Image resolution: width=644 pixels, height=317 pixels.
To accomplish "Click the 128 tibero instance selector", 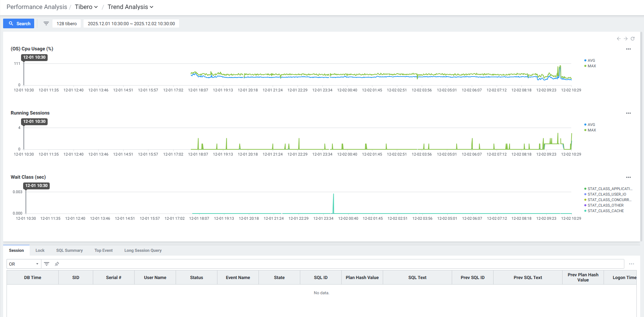I will click(x=67, y=23).
